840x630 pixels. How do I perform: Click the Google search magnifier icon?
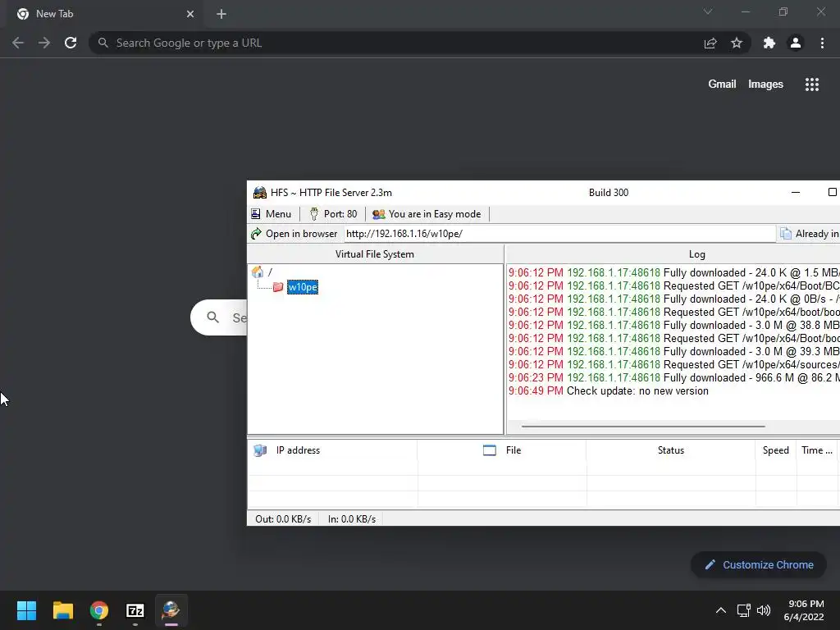(213, 317)
